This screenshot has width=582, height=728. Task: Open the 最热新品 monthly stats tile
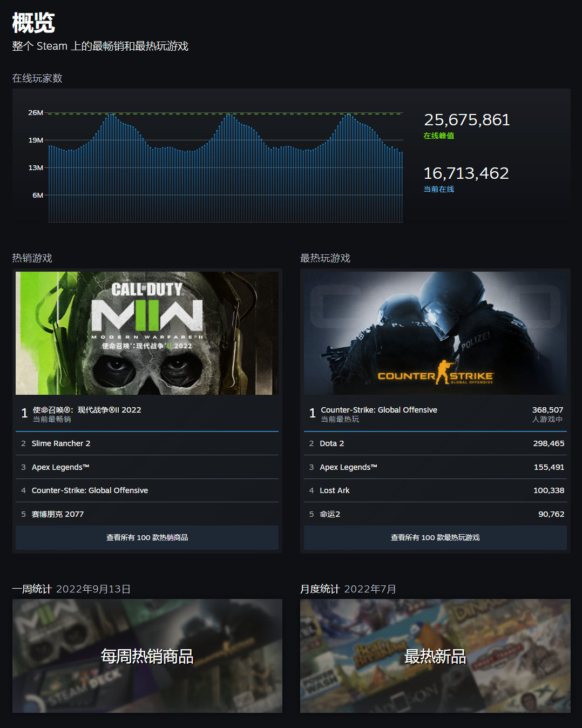[435, 656]
